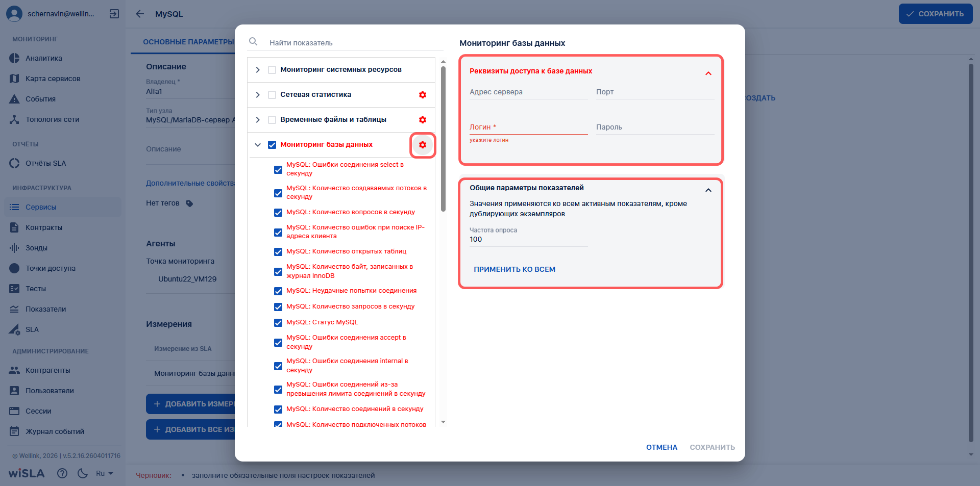
Task: Uncheck MySQL: Количество вопросов в секунду
Action: 278,213
